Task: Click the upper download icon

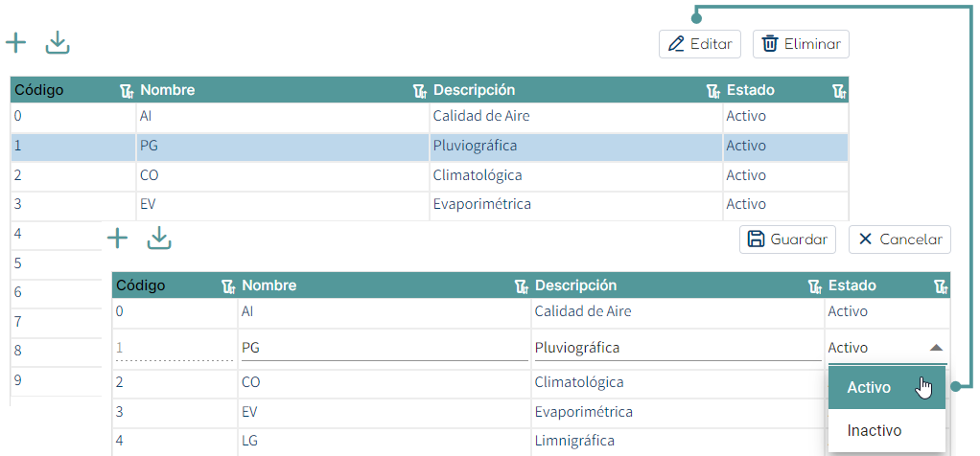Action: coord(58,42)
